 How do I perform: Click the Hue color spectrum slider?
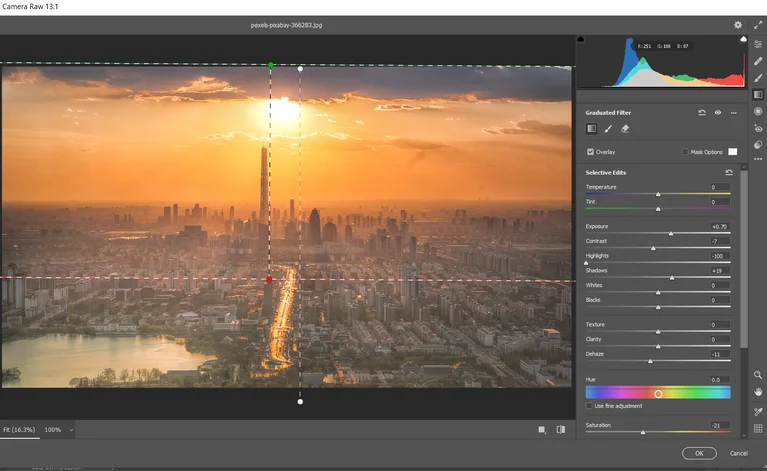[x=657, y=393]
